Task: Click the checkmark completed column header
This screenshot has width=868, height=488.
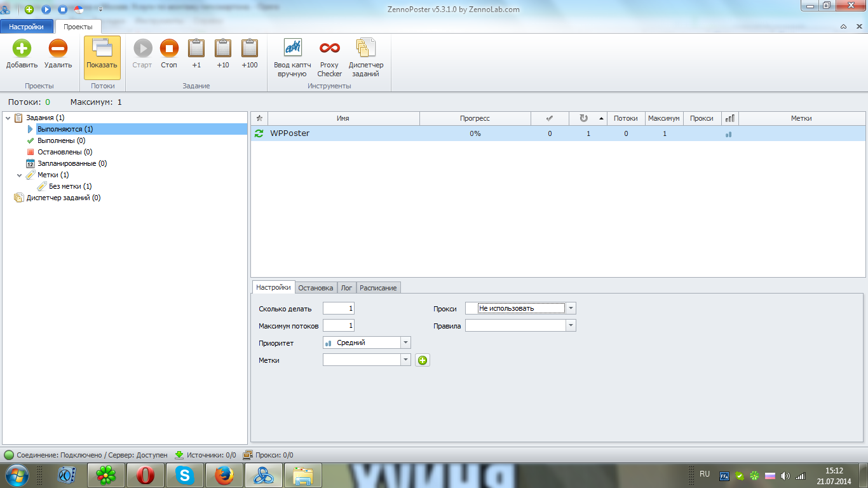Action: pos(550,118)
